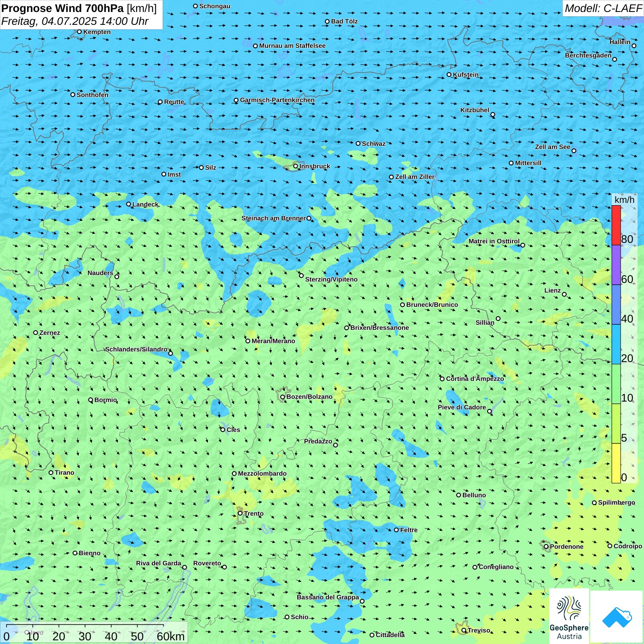
Task: Pick the purple 60–80 legend segment
Action: pyautogui.click(x=616, y=265)
